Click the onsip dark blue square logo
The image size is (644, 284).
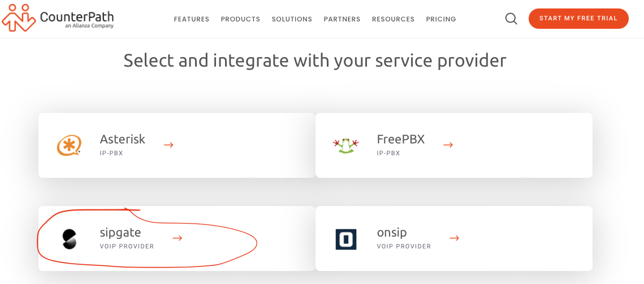pyautogui.click(x=346, y=239)
